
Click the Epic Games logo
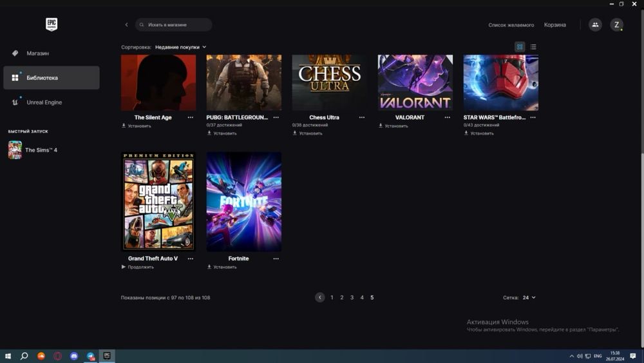[x=52, y=25]
